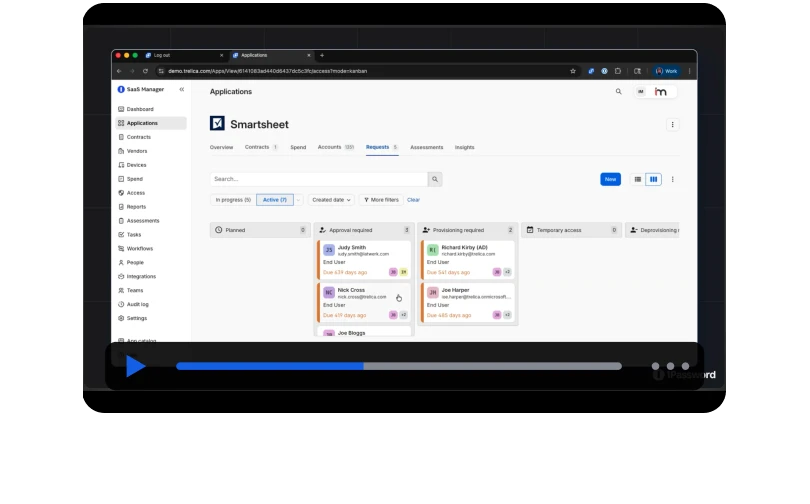Click the requests Search input field
Screen dimensions: 810x504
[x=319, y=179]
